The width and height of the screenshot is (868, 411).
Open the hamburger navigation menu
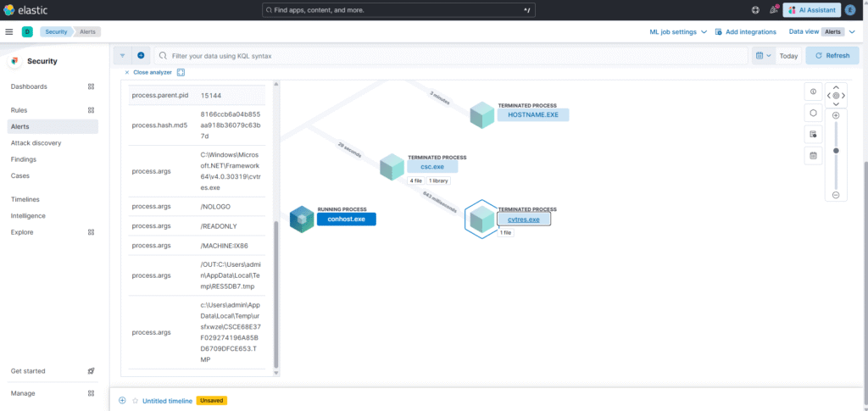(9, 31)
